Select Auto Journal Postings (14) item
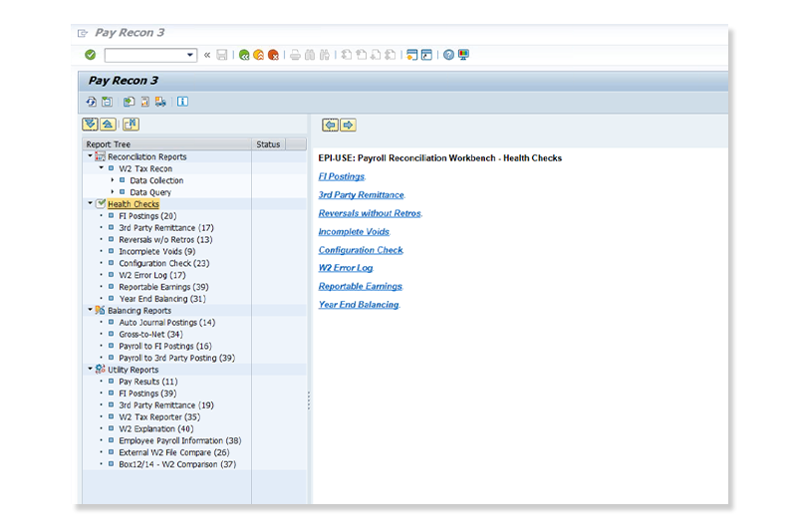Screen dimensions: 797x532 click(166, 323)
